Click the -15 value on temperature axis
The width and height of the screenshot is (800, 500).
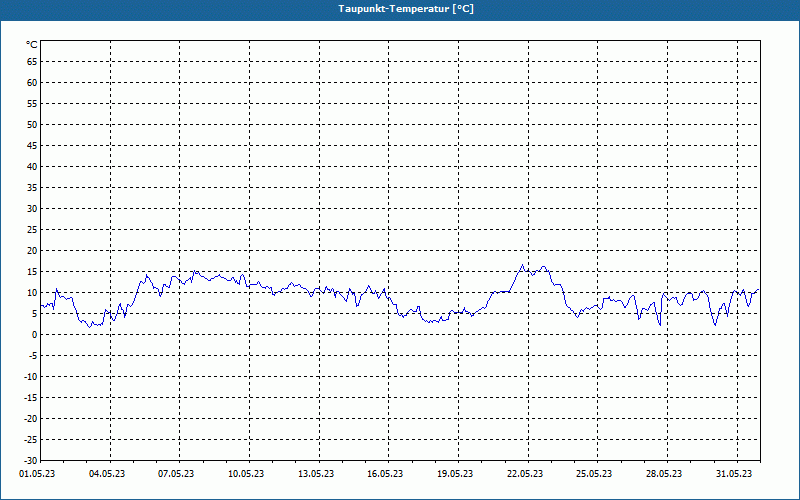(x=30, y=398)
